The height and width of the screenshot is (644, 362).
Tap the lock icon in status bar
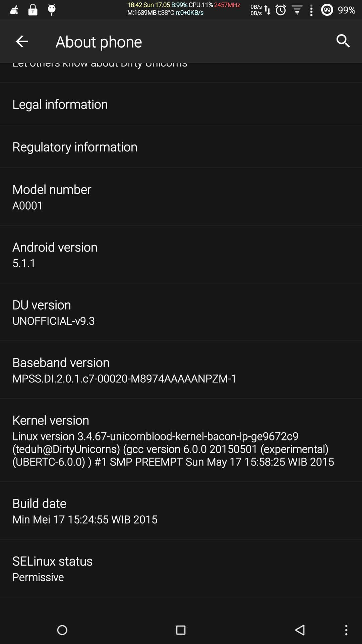33,10
